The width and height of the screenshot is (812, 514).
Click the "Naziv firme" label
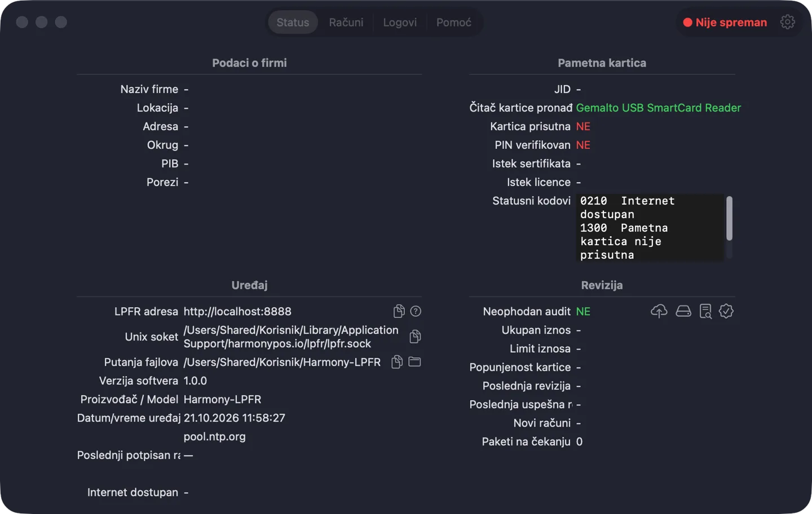(149, 90)
